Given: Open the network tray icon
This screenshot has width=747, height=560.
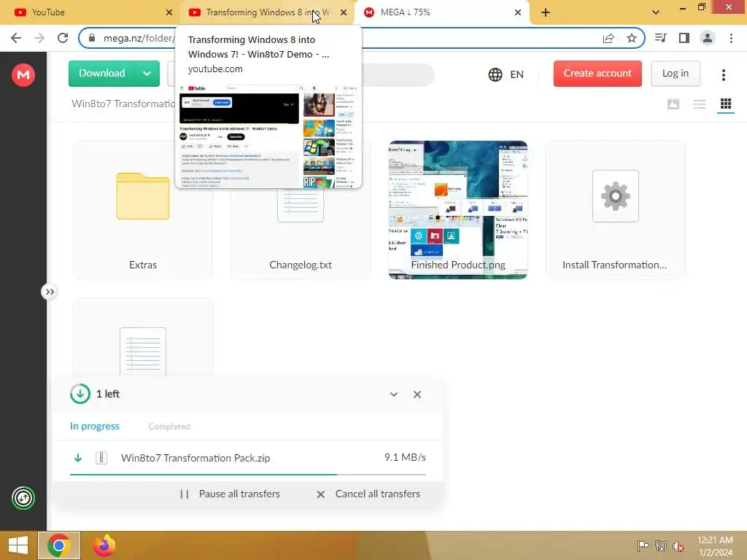Looking at the screenshot, I should pyautogui.click(x=661, y=545).
